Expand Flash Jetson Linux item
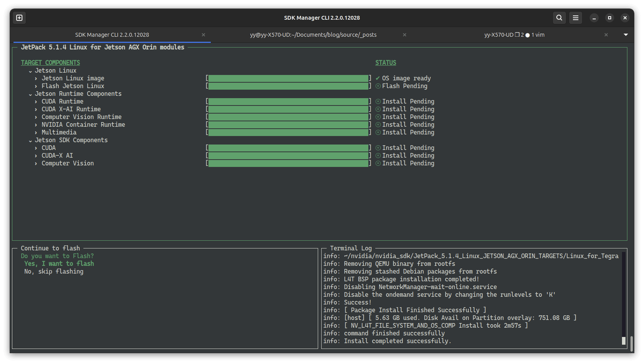644x364 pixels. [x=36, y=86]
